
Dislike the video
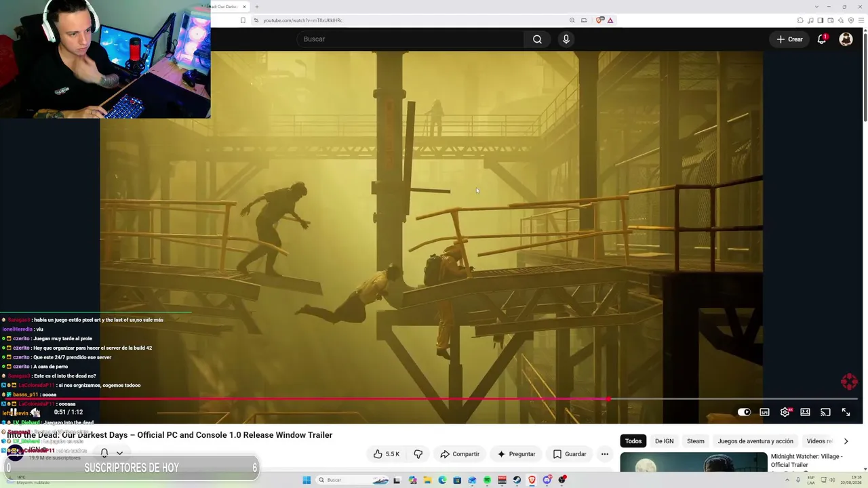[418, 454]
